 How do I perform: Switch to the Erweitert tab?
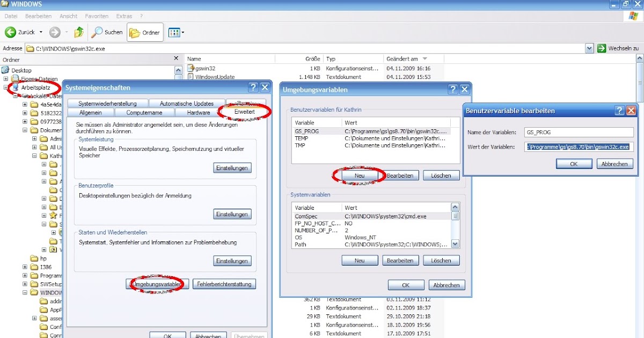pos(245,112)
